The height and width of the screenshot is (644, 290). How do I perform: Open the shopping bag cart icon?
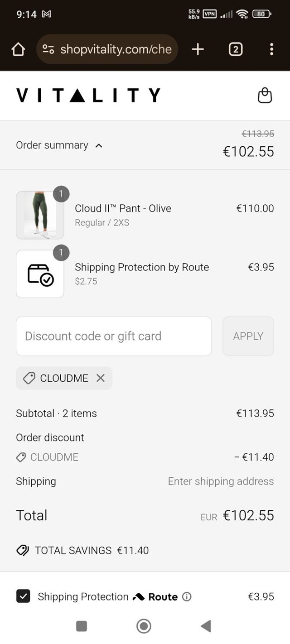click(265, 95)
